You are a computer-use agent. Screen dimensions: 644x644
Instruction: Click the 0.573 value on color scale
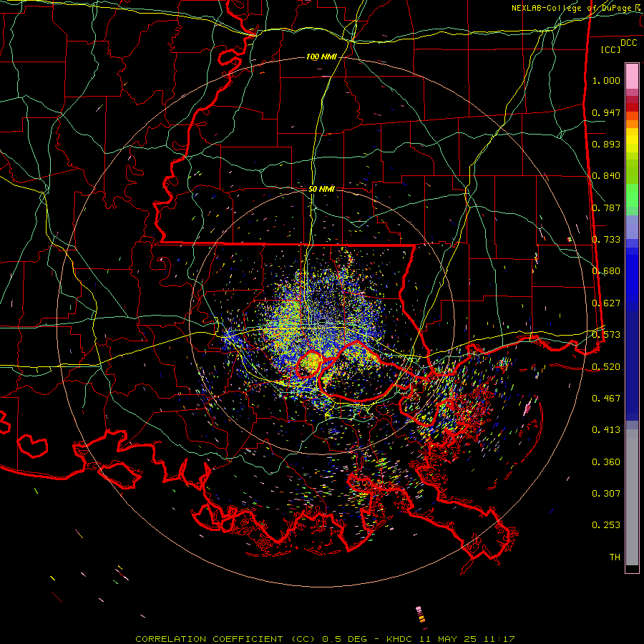606,335
